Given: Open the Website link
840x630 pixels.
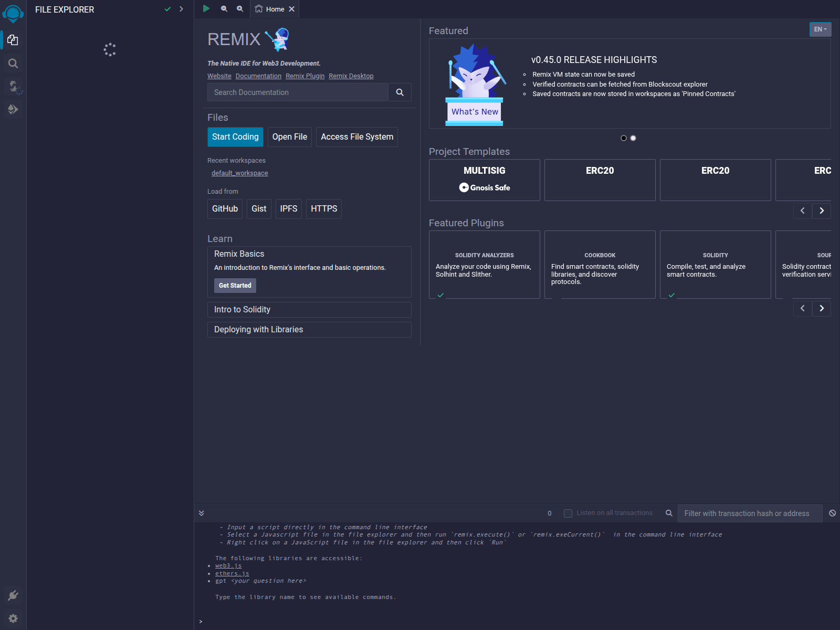Looking at the screenshot, I should pos(219,76).
